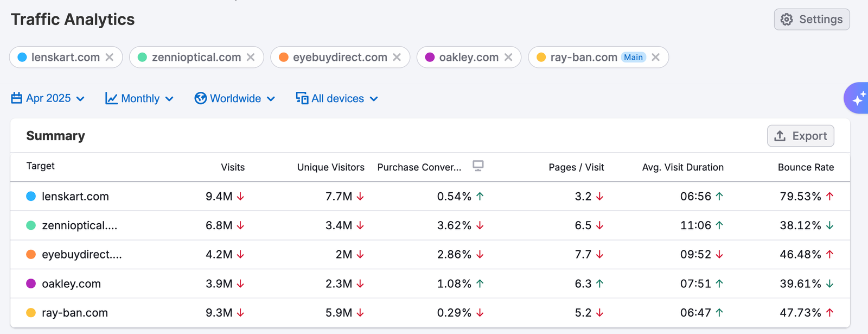Viewport: 868px width, 334px height.
Task: Open the Apr 2025 date dropdown
Action: [49, 98]
